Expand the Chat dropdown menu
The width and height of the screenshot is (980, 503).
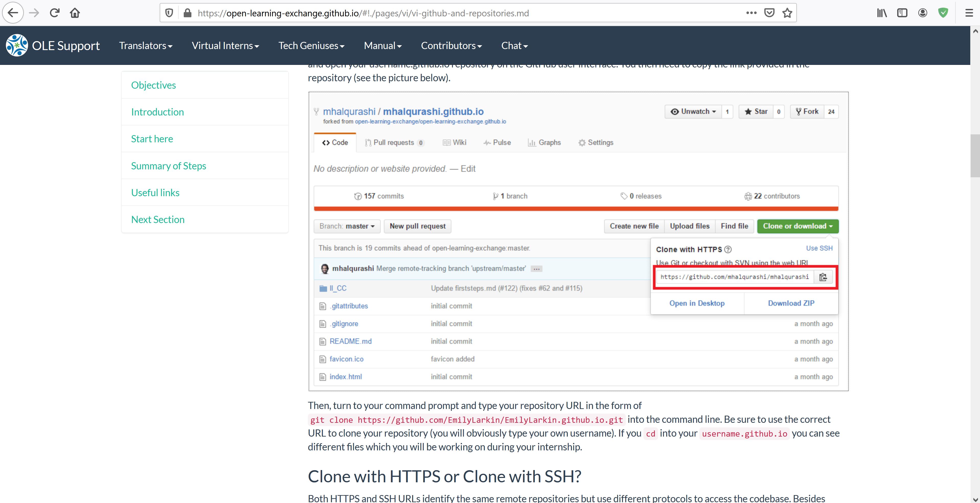pyautogui.click(x=514, y=46)
